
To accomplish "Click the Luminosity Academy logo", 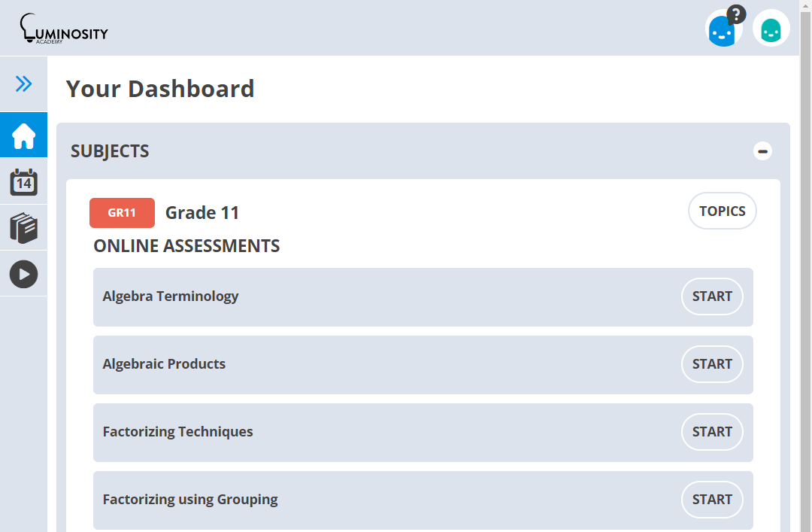I will pos(64,29).
